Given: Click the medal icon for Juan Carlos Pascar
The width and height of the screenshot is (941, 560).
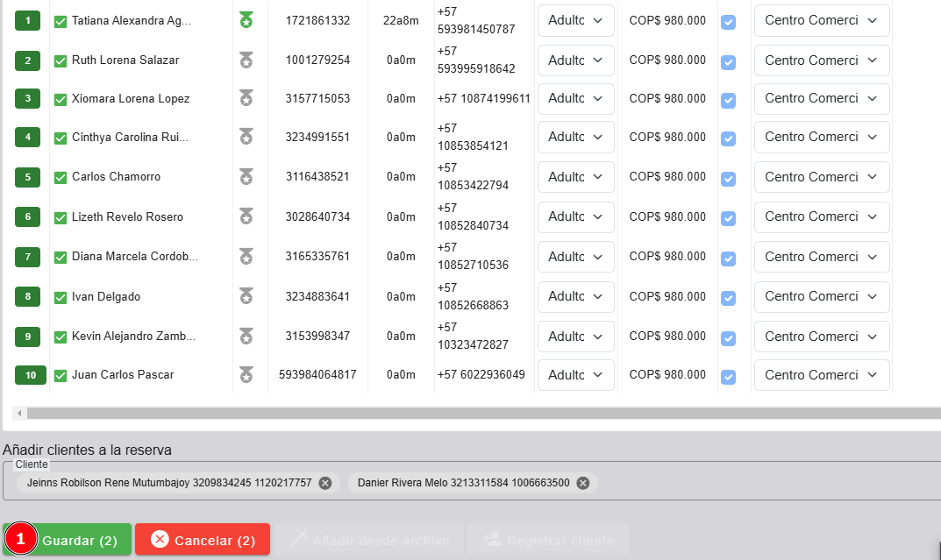Looking at the screenshot, I should coord(246,375).
